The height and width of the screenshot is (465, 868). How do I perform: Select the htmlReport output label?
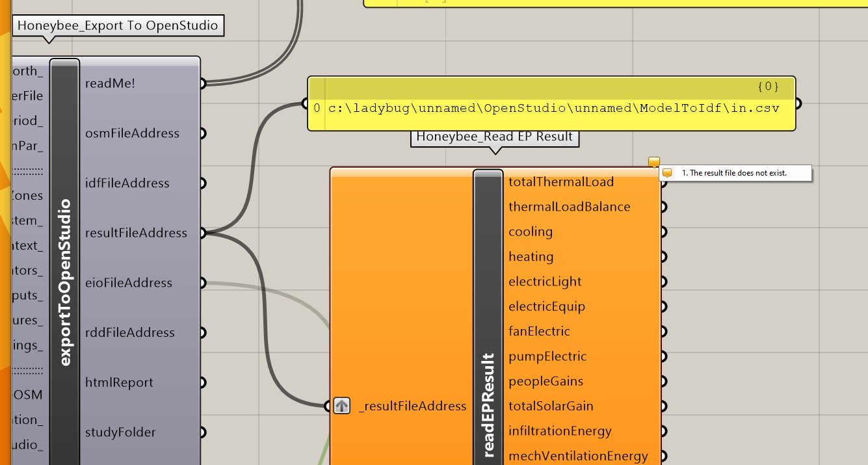pos(119,382)
